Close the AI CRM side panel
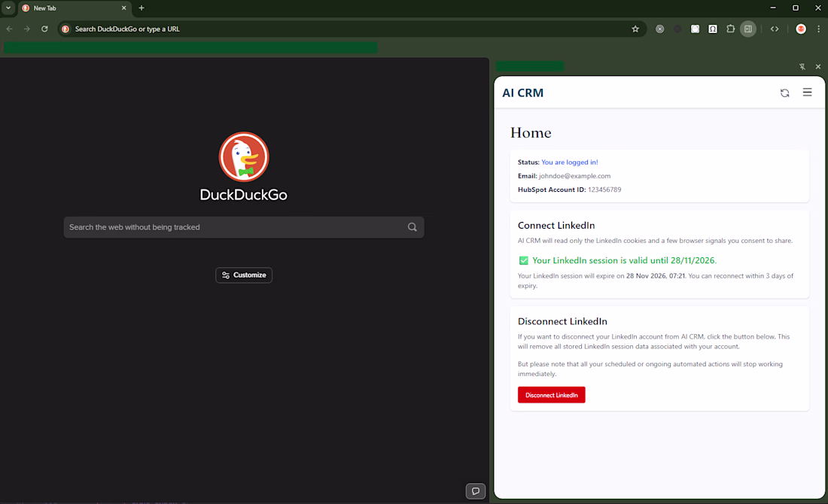Viewport: 828px width, 504px height. click(x=818, y=66)
